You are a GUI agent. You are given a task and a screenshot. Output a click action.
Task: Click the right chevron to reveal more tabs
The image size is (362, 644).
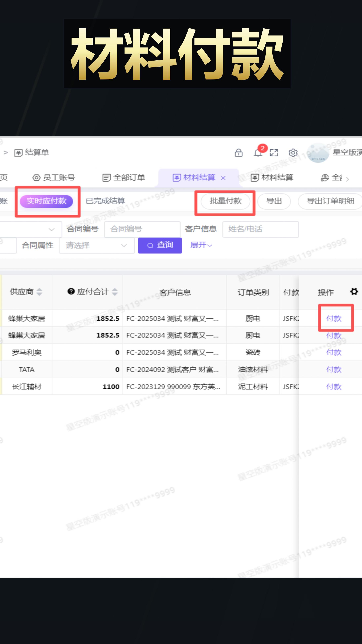pyautogui.click(x=348, y=179)
